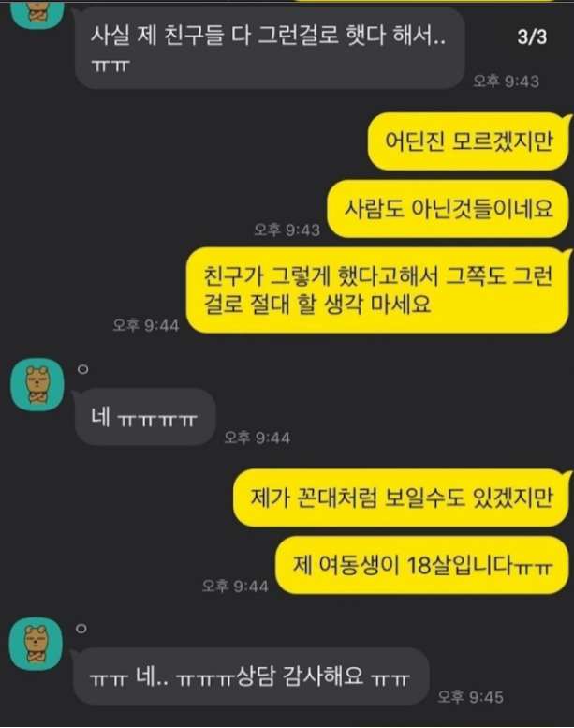This screenshot has height=728, width=574.
Task: Tap the 제 여동생이 18살입니다 bubble
Action: tap(422, 565)
